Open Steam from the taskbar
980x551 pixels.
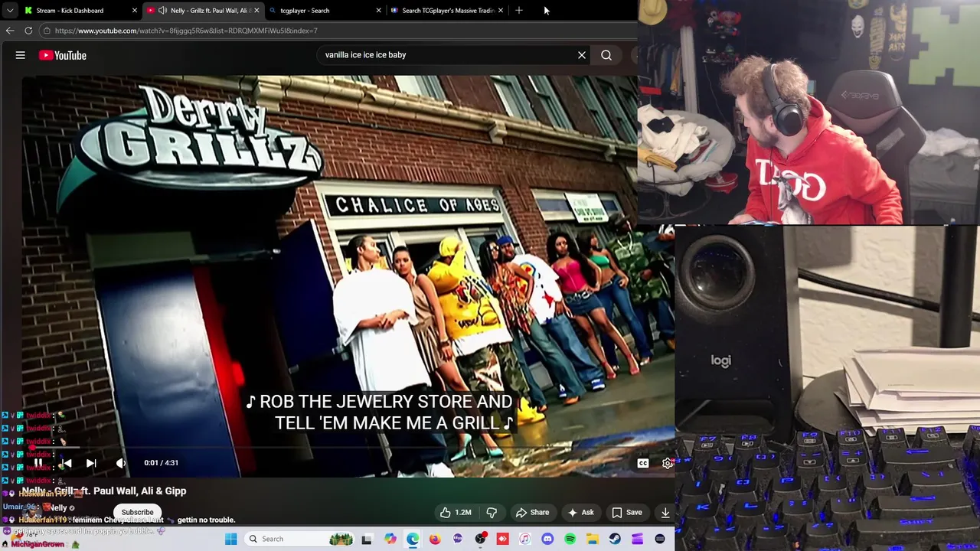pyautogui.click(x=615, y=539)
